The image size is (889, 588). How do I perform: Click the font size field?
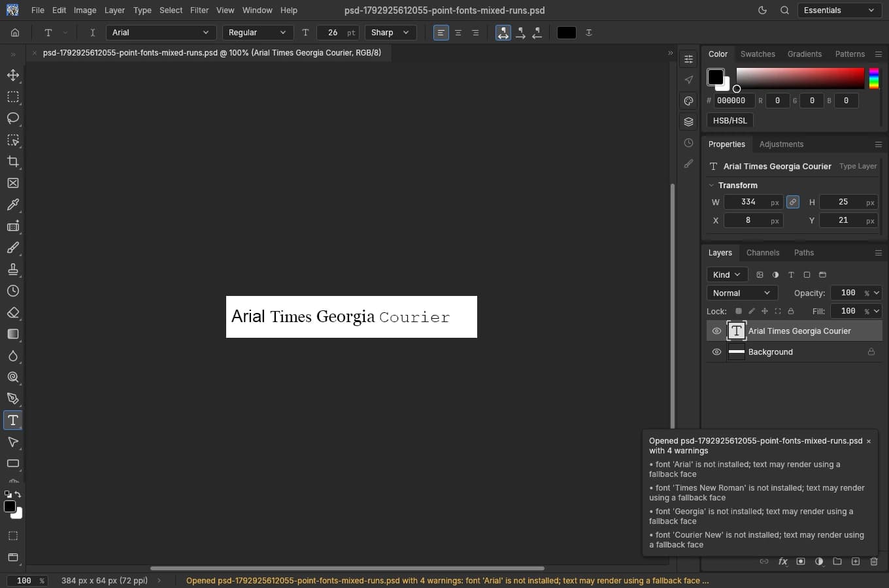click(338, 33)
